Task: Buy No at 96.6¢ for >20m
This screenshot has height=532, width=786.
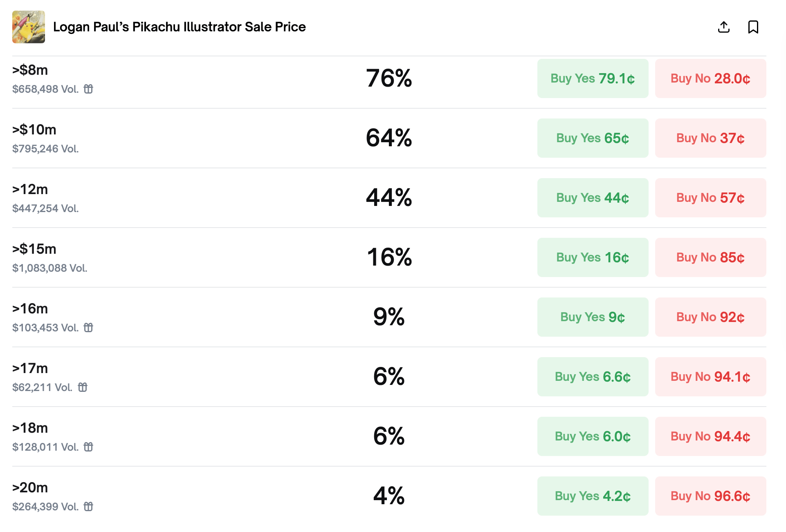Action: [710, 496]
